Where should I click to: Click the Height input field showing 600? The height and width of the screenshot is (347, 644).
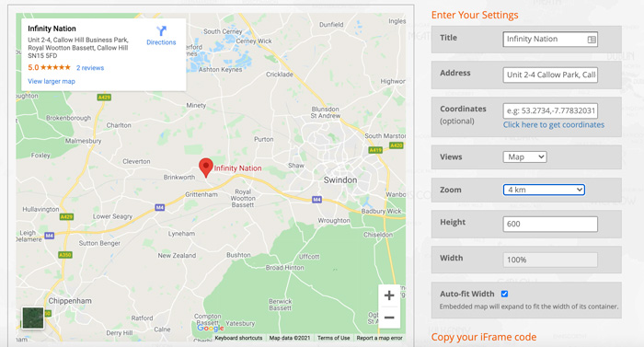550,224
